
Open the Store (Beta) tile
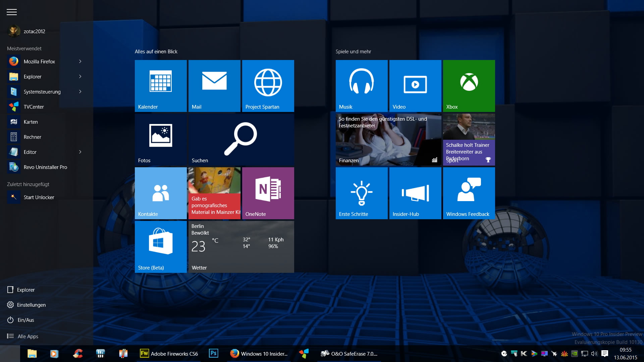click(x=161, y=247)
